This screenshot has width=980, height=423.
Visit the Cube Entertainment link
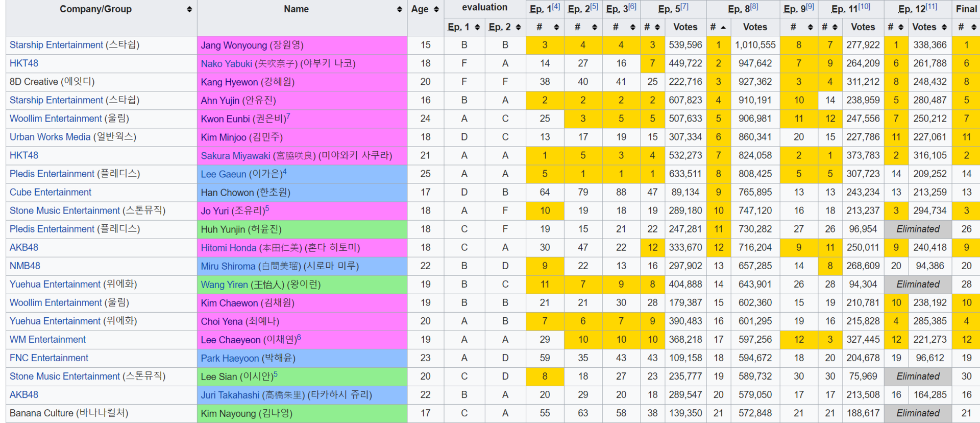pos(51,192)
